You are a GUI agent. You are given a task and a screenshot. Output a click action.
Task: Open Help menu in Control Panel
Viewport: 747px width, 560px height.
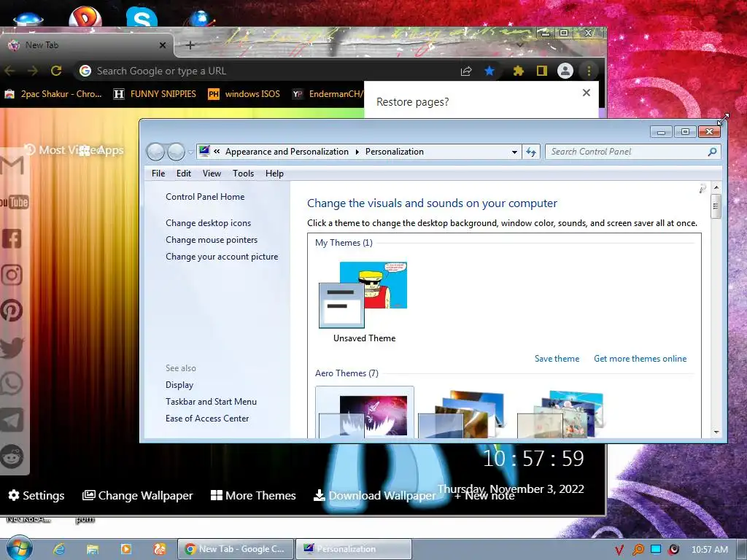[x=274, y=174]
